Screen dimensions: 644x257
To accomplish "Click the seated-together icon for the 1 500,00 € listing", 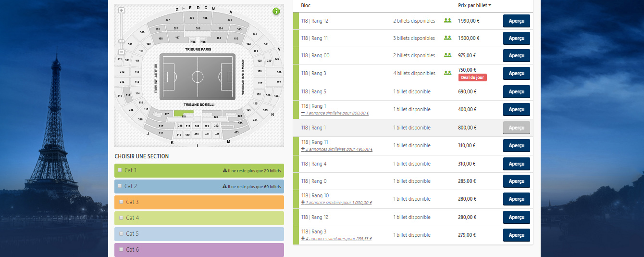I will click(x=448, y=38).
